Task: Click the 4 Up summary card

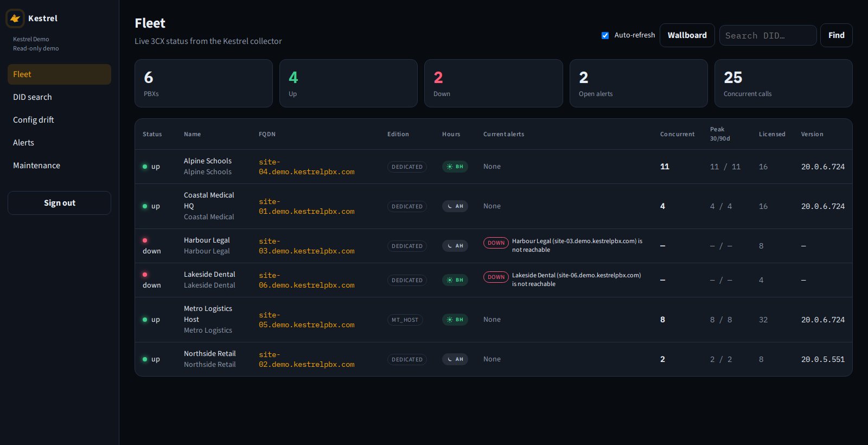Action: (348, 83)
